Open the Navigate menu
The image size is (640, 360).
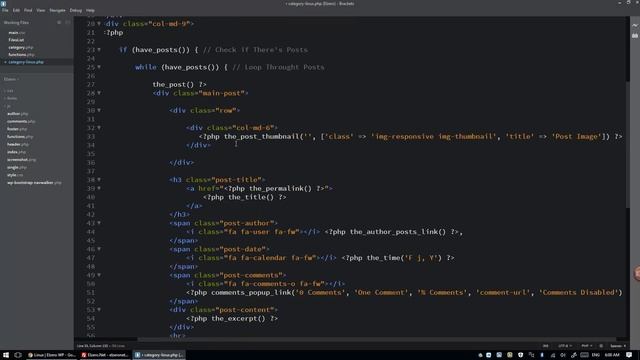(x=58, y=10)
